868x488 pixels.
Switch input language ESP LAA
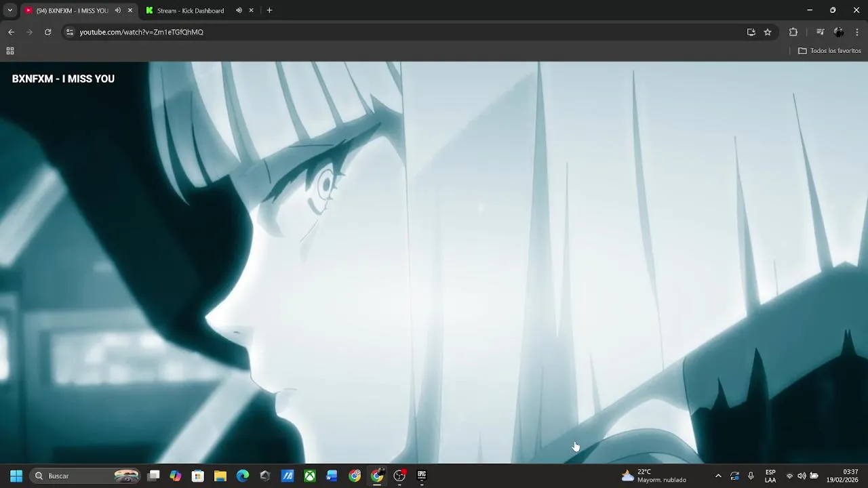[x=770, y=476]
